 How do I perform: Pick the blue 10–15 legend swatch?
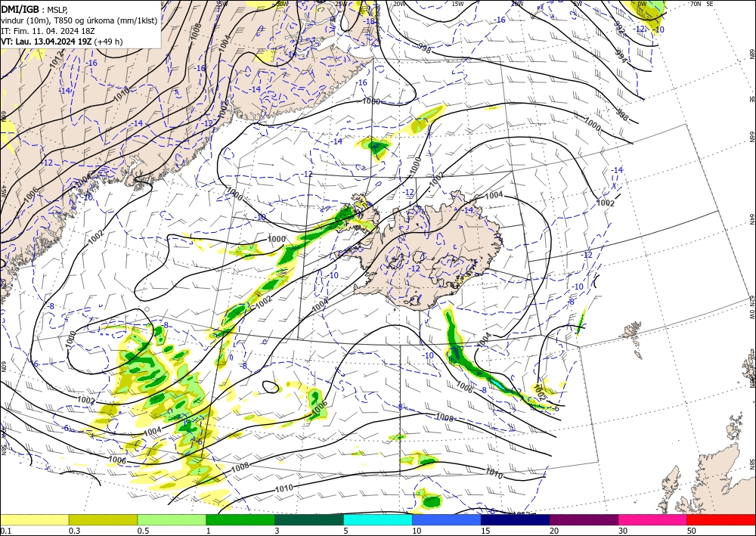(447, 519)
